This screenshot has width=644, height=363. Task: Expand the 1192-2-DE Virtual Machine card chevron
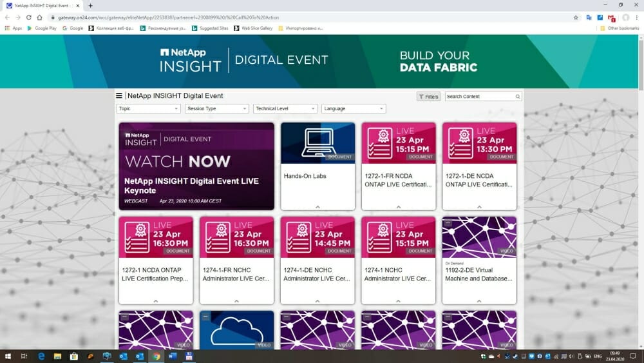[479, 301]
